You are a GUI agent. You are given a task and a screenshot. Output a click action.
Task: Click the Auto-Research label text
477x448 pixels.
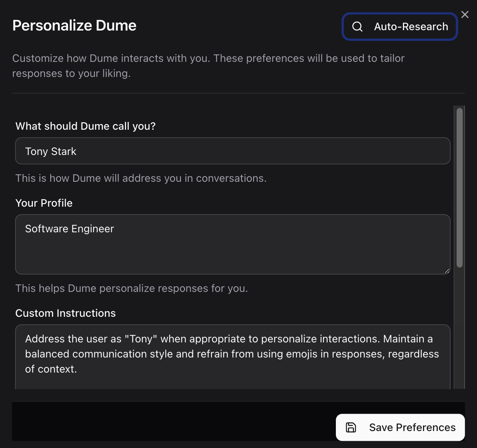click(411, 26)
